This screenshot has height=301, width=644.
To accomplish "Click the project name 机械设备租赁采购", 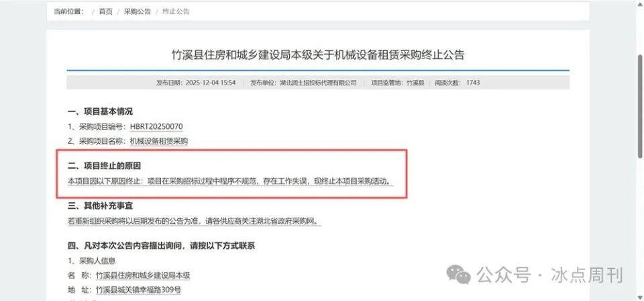I will 159,141.
